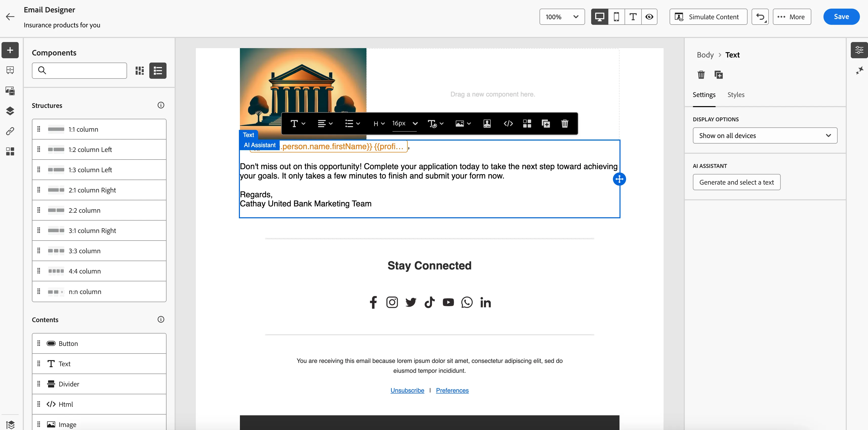Image resolution: width=868 pixels, height=430 pixels.
Task: Open the links sidebar icon
Action: click(10, 131)
